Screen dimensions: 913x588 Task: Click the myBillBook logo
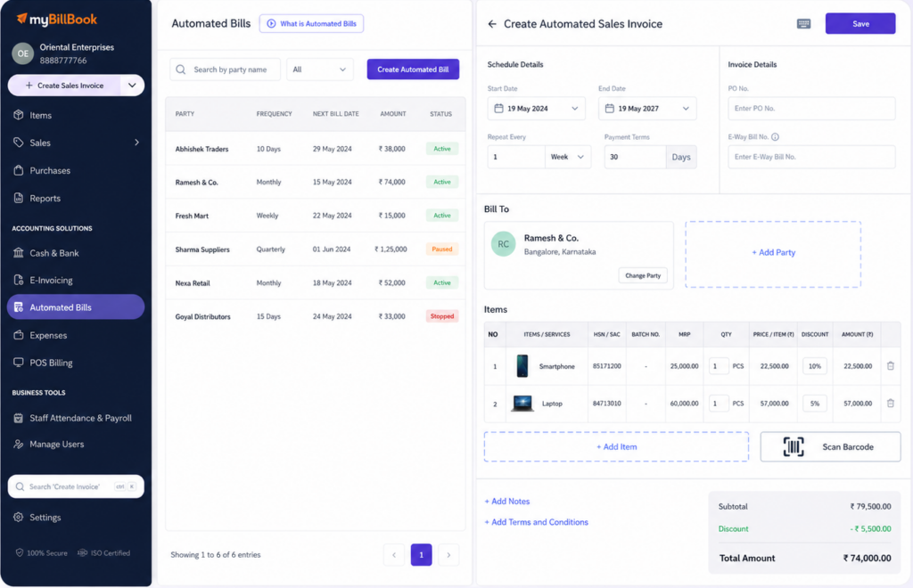coord(56,20)
